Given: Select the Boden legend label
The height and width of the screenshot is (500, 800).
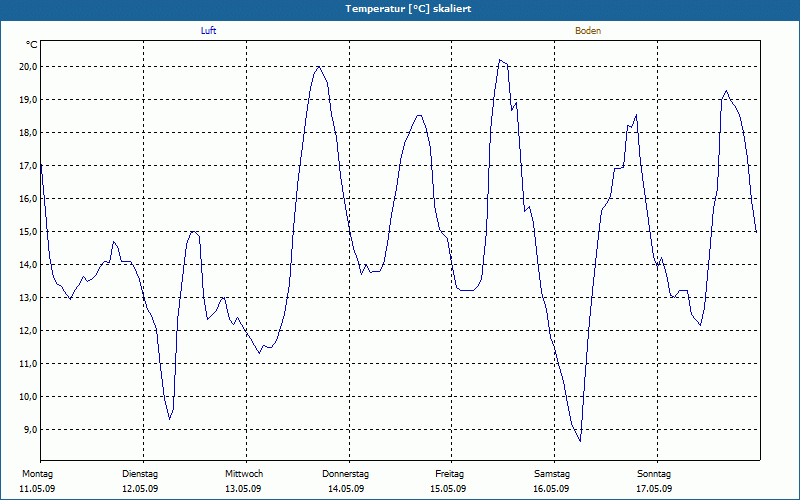Looking at the screenshot, I should [588, 31].
